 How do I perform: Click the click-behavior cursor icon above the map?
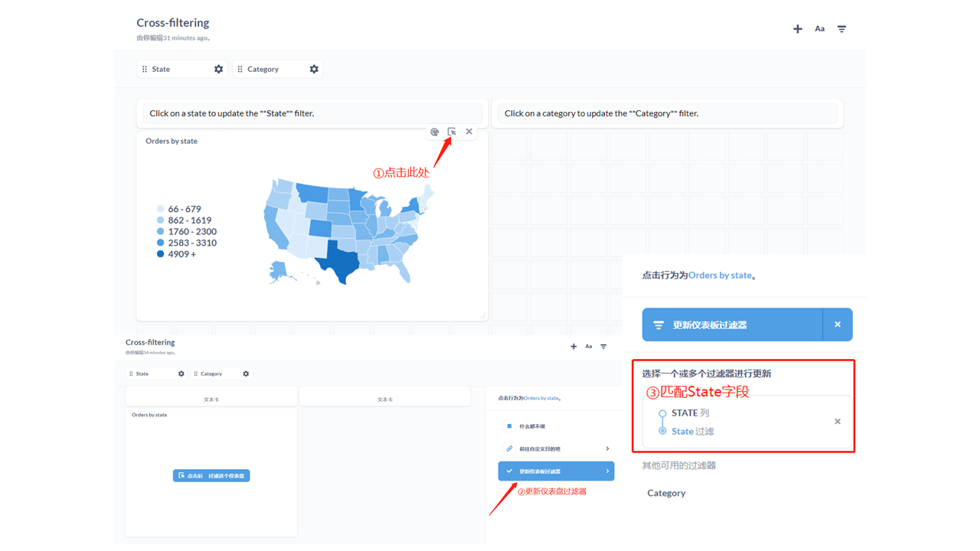point(451,131)
